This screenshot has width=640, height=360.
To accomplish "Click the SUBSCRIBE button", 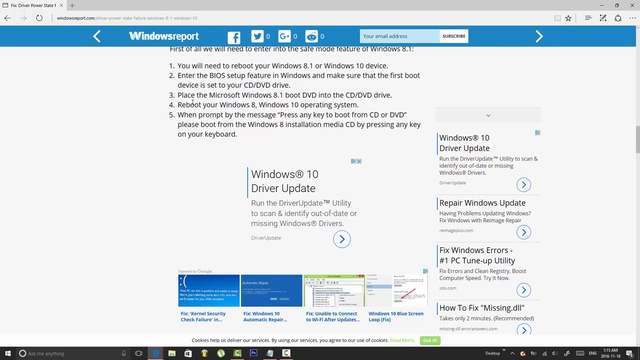I will 454,36.
